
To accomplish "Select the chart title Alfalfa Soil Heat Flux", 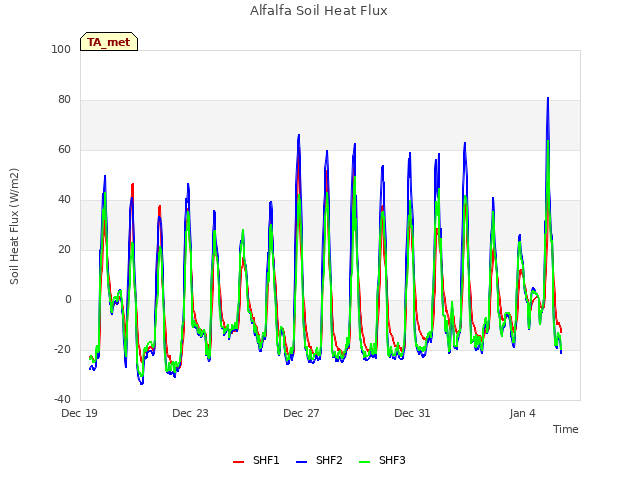I will [319, 11].
